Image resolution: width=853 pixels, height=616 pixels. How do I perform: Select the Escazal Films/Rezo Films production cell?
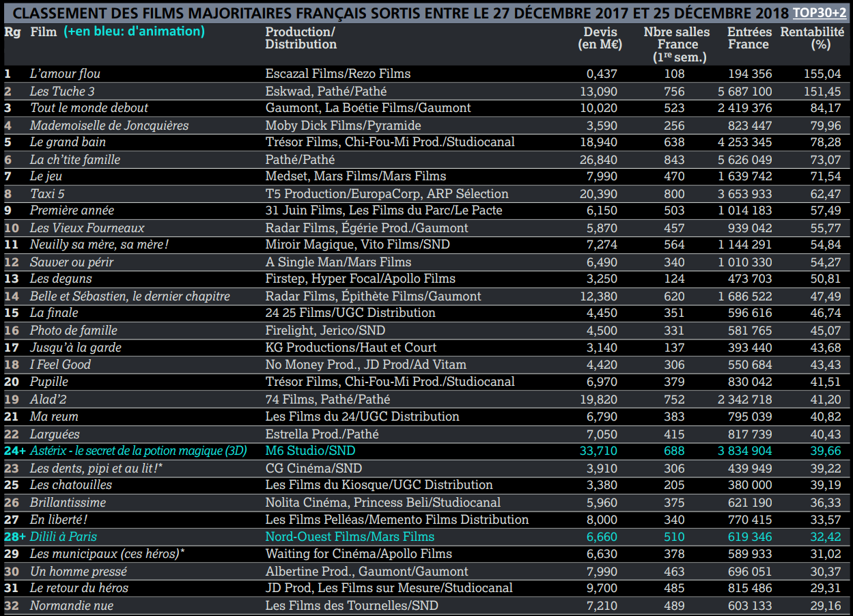pyautogui.click(x=337, y=74)
